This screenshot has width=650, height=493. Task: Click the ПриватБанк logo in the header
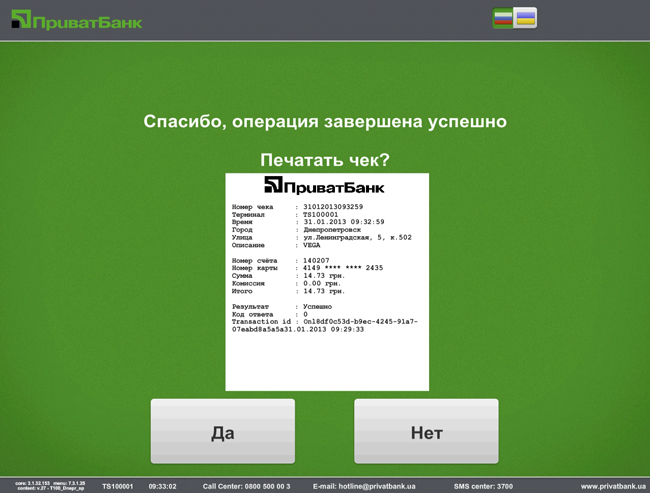click(x=77, y=21)
